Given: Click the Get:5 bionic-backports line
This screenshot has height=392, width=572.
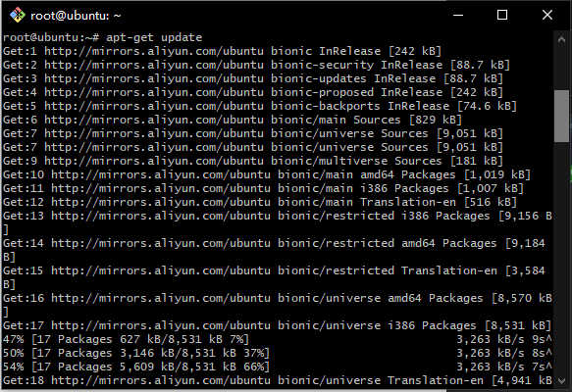Looking at the screenshot, I should tap(260, 107).
